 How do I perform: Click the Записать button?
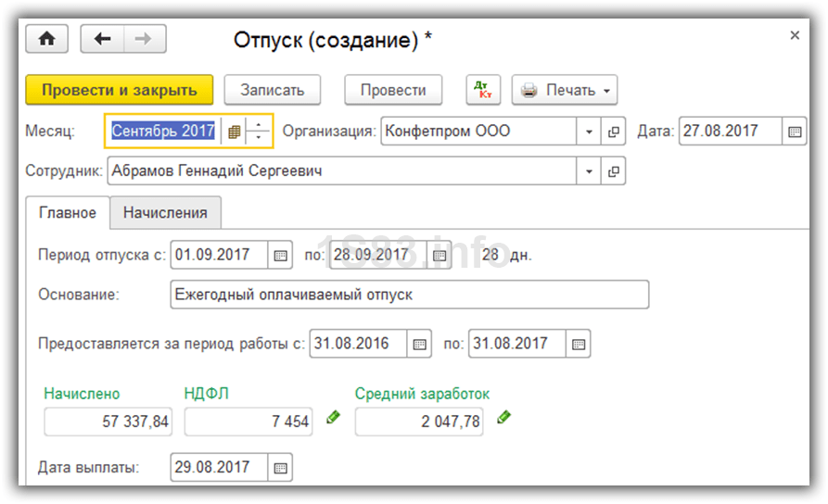coord(272,90)
